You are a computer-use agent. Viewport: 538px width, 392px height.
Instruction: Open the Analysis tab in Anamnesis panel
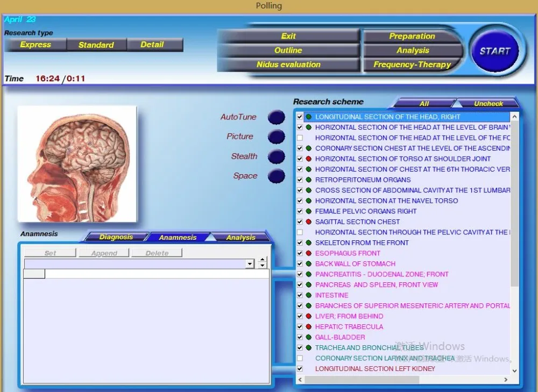pos(240,237)
